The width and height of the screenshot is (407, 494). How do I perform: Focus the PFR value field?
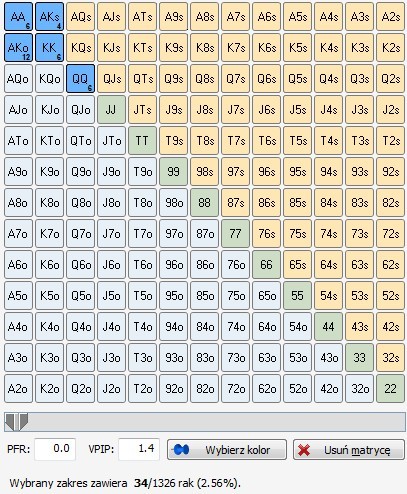55,449
